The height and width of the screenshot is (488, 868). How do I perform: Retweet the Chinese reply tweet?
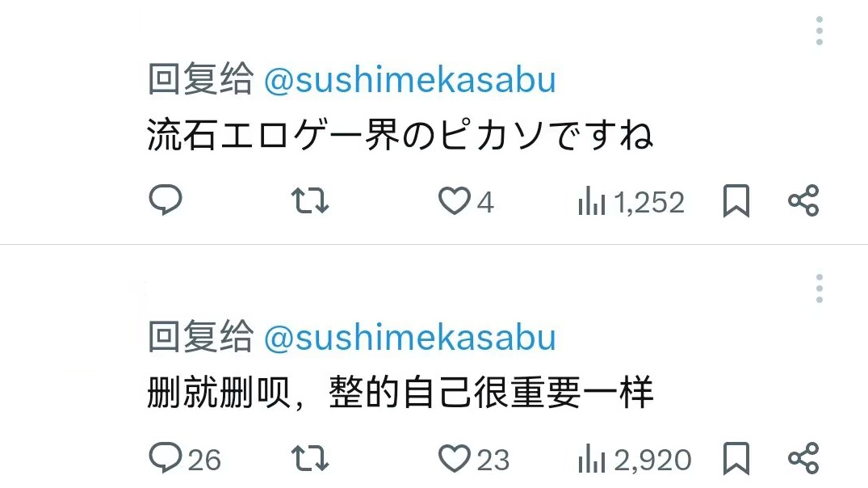click(310, 459)
